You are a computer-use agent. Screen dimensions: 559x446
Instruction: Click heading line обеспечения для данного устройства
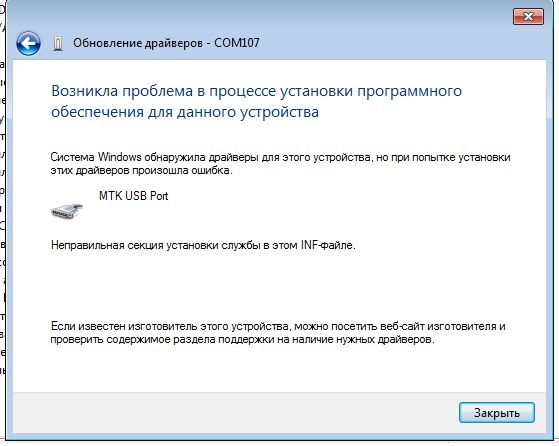point(185,112)
